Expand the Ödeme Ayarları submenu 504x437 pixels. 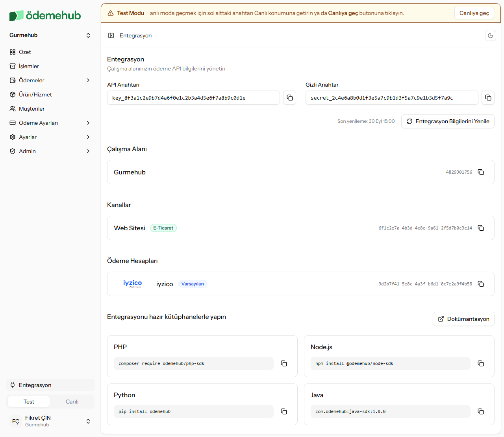[x=50, y=123]
